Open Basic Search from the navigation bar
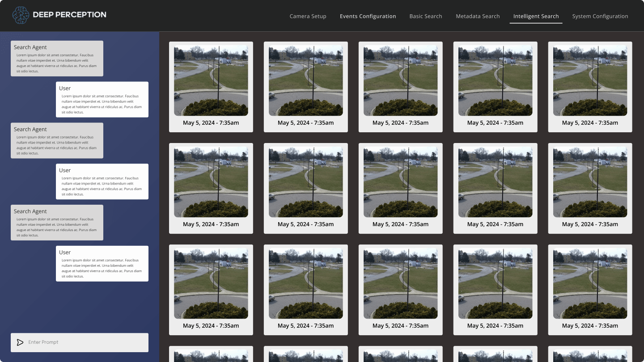The height and width of the screenshot is (362, 644). pyautogui.click(x=425, y=16)
